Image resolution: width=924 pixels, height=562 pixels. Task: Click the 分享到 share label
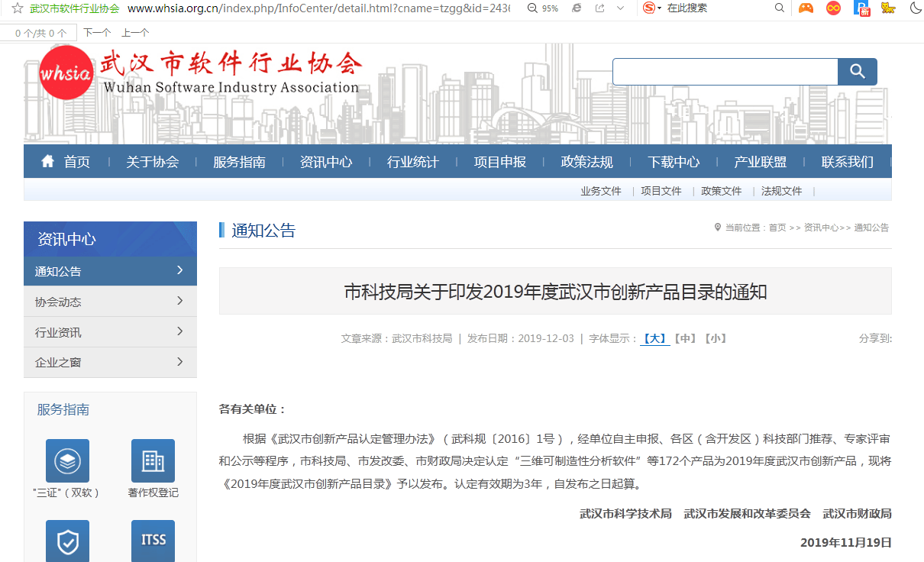875,338
